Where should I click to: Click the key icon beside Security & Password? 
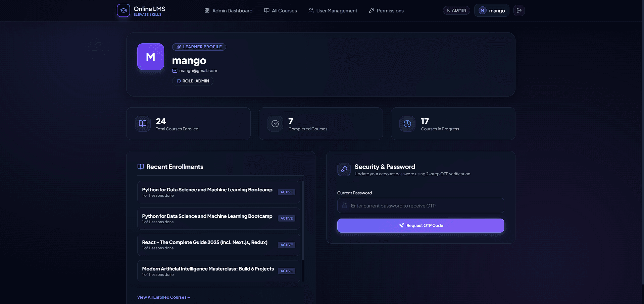(344, 169)
